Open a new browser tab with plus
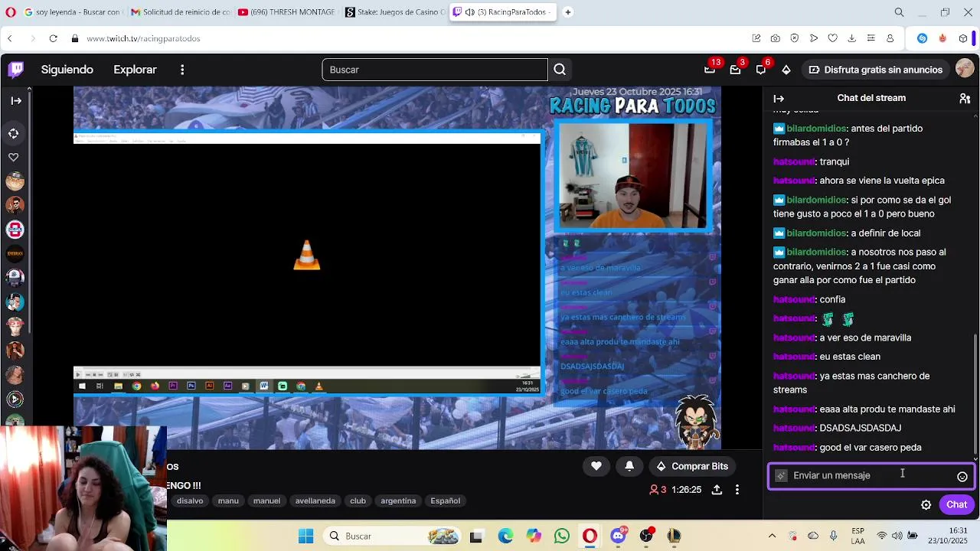 tap(567, 12)
